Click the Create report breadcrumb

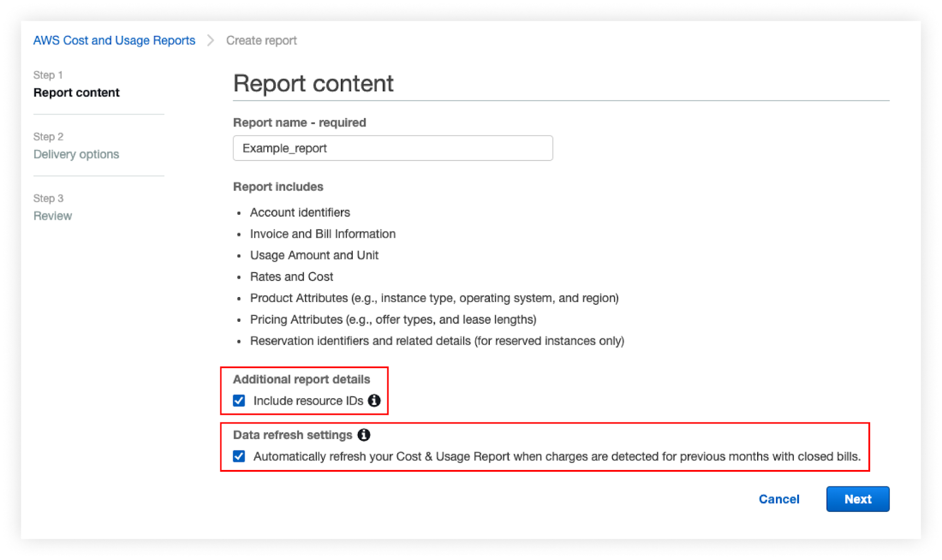click(261, 41)
